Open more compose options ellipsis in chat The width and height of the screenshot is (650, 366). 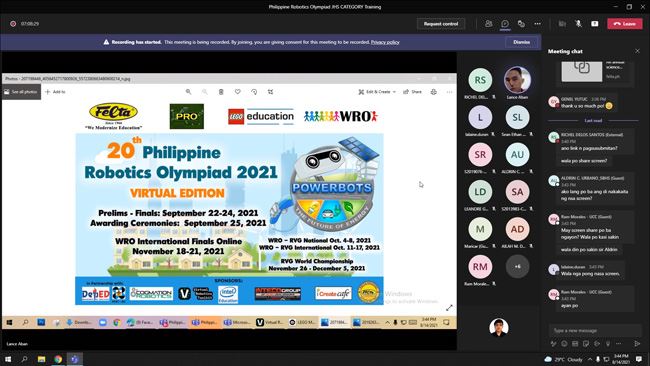pyautogui.click(x=618, y=343)
